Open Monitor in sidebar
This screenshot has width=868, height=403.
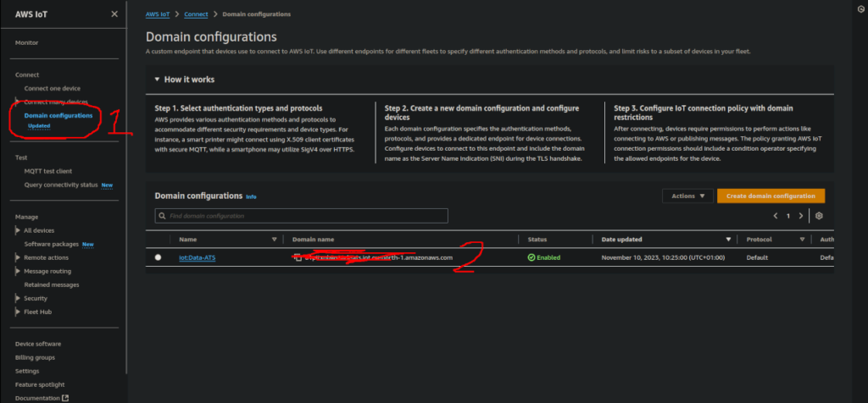(26, 42)
